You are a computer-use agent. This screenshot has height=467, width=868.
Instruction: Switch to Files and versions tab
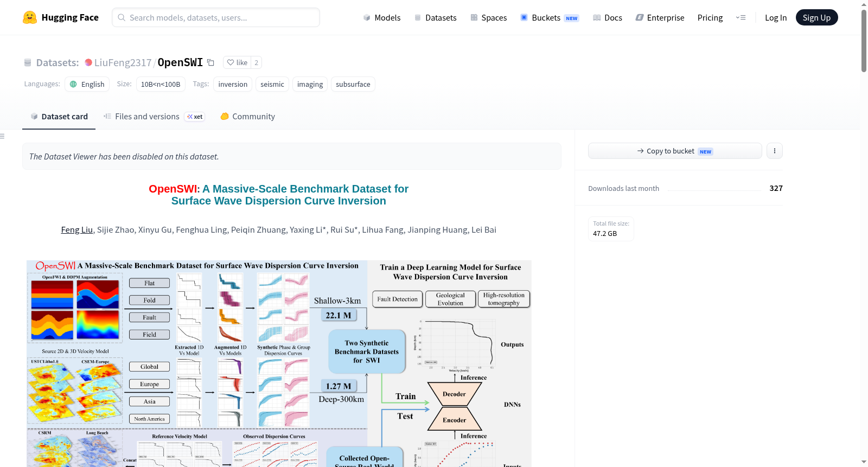154,117
